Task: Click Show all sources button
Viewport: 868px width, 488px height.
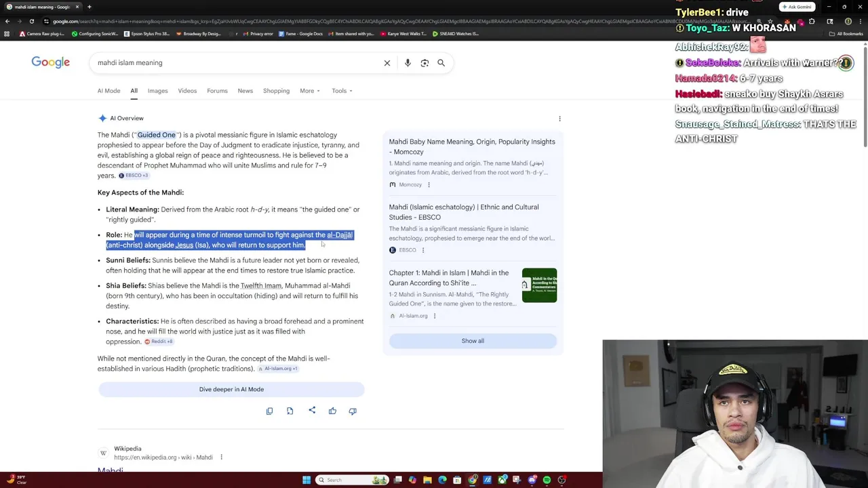Action: 473,341
